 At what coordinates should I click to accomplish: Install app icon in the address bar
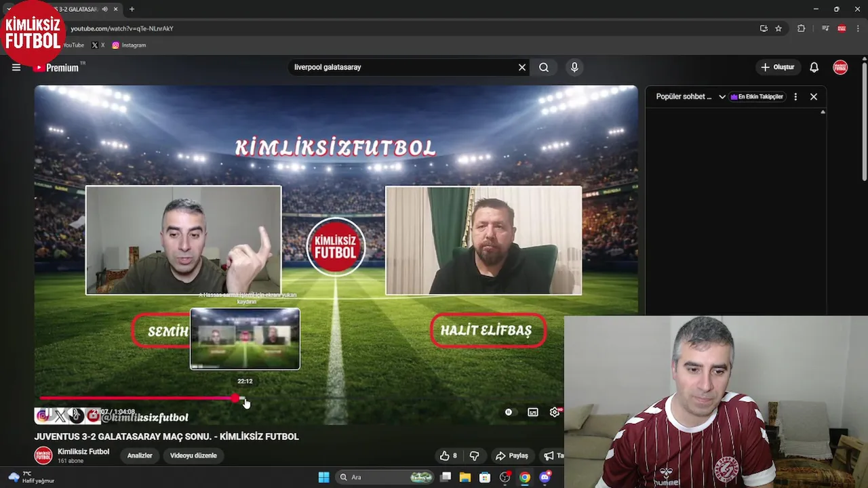[x=764, y=28]
